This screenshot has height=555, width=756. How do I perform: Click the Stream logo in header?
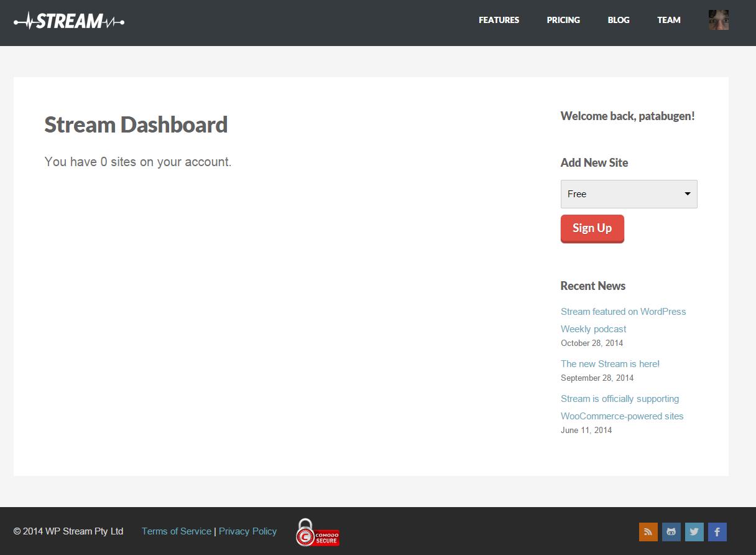69,21
